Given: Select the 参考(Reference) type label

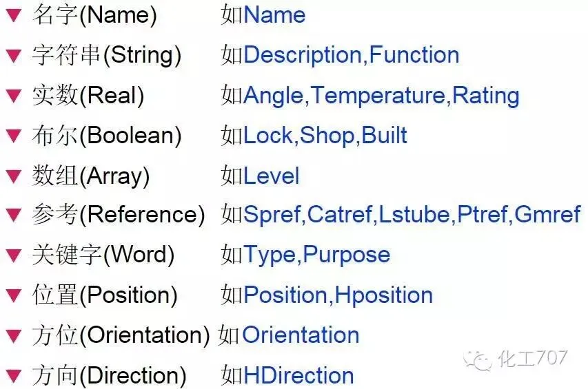Looking at the screenshot, I should point(119,215).
